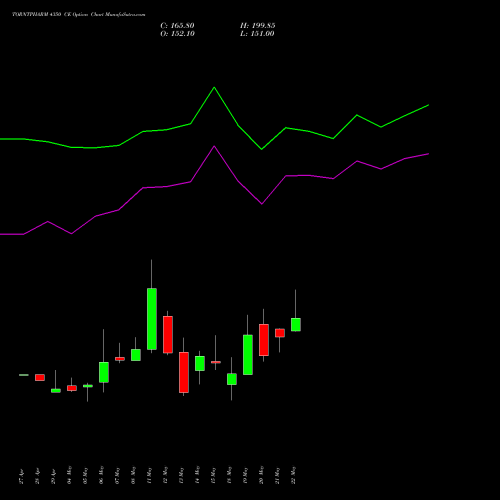This screenshot has height=500, width=500.
Task: Select the 29 Apr date label
Action: coord(54,476)
